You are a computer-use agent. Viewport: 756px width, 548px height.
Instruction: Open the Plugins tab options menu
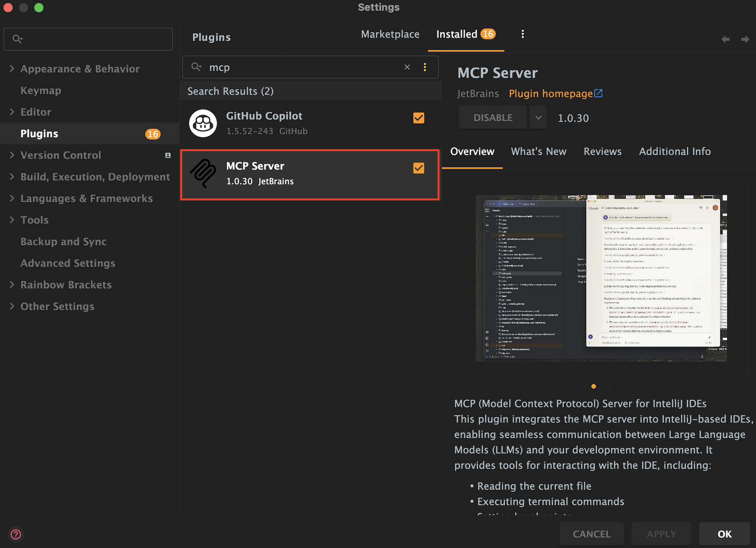click(522, 34)
